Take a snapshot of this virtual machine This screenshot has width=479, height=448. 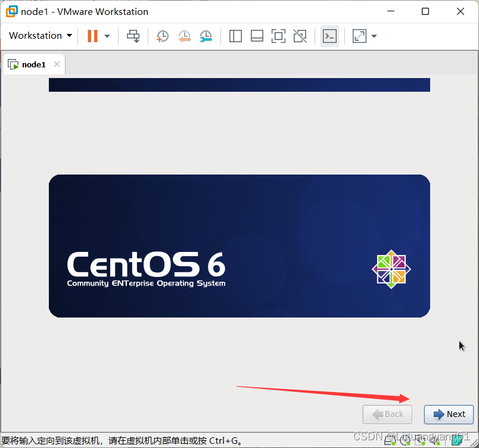[x=162, y=36]
